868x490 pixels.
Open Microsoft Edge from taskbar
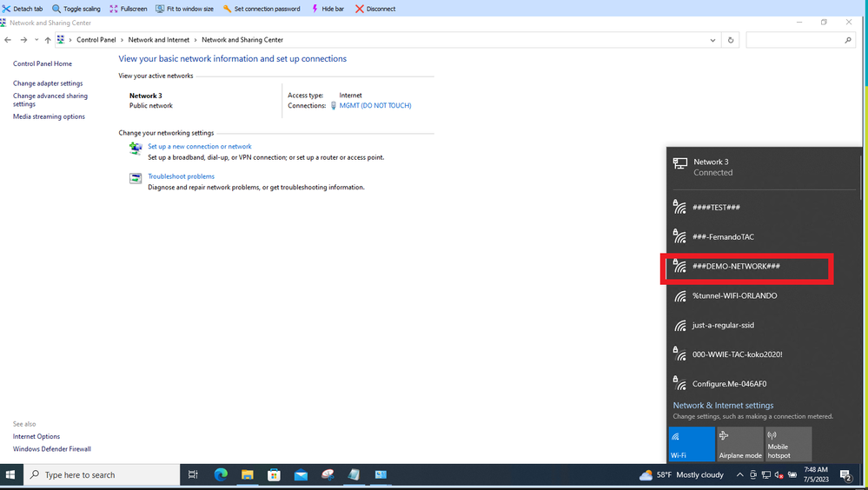click(221, 475)
